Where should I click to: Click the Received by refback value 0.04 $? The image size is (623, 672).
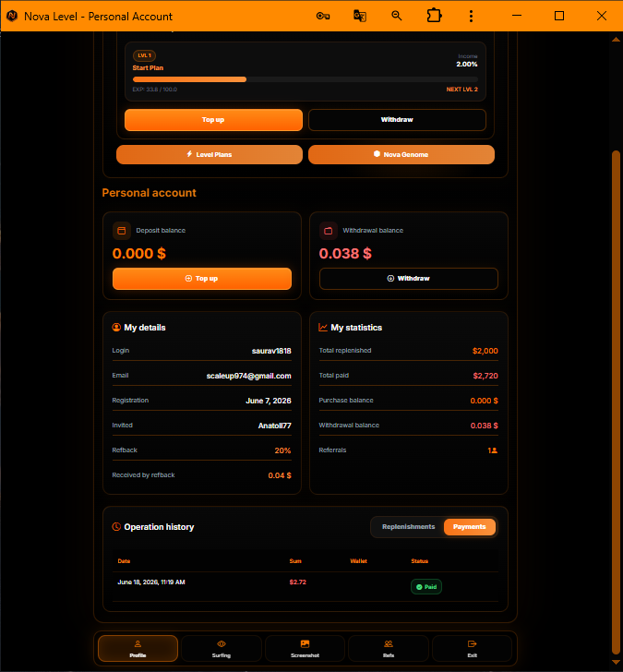tap(280, 475)
